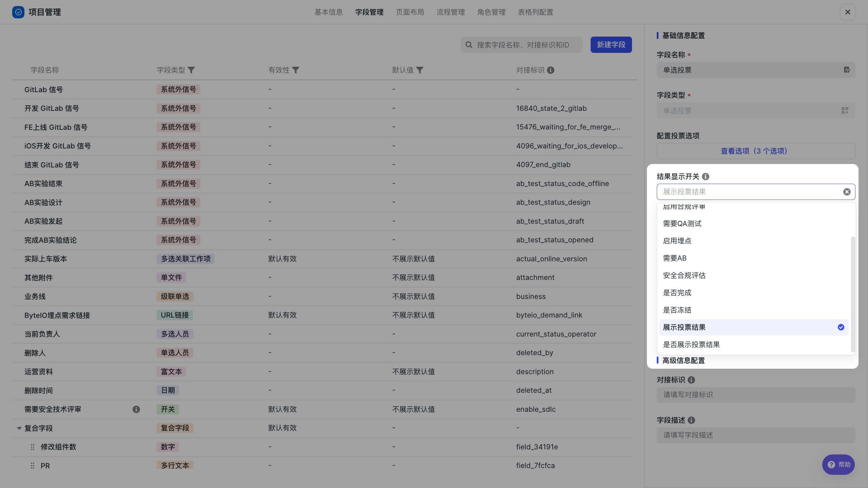Select the 开发 GitLab 信号 row
Screen dimensions: 868x488
tap(322, 108)
